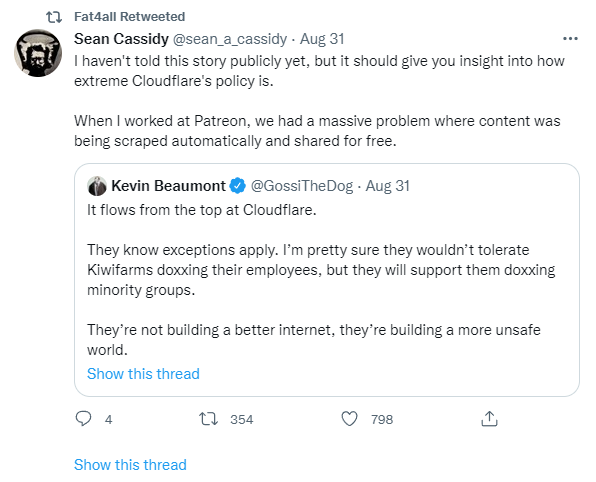Viewport: 596px width, 482px height.
Task: Open Kevin Beaumont's small avatar
Action: [x=97, y=186]
